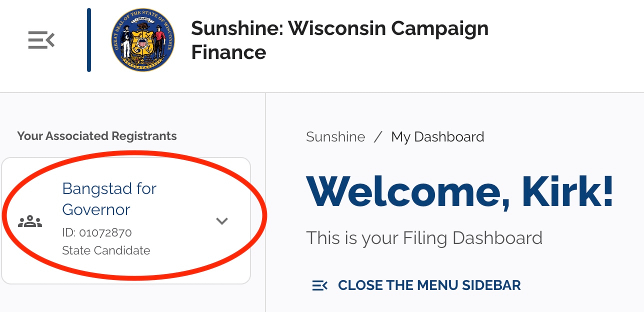Image resolution: width=644 pixels, height=312 pixels.
Task: Click the Wisconsin state seal logo
Action: [x=143, y=40]
